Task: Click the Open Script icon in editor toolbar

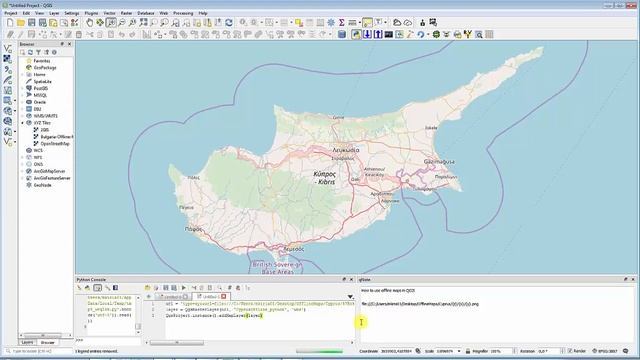Action: pyautogui.click(x=147, y=288)
